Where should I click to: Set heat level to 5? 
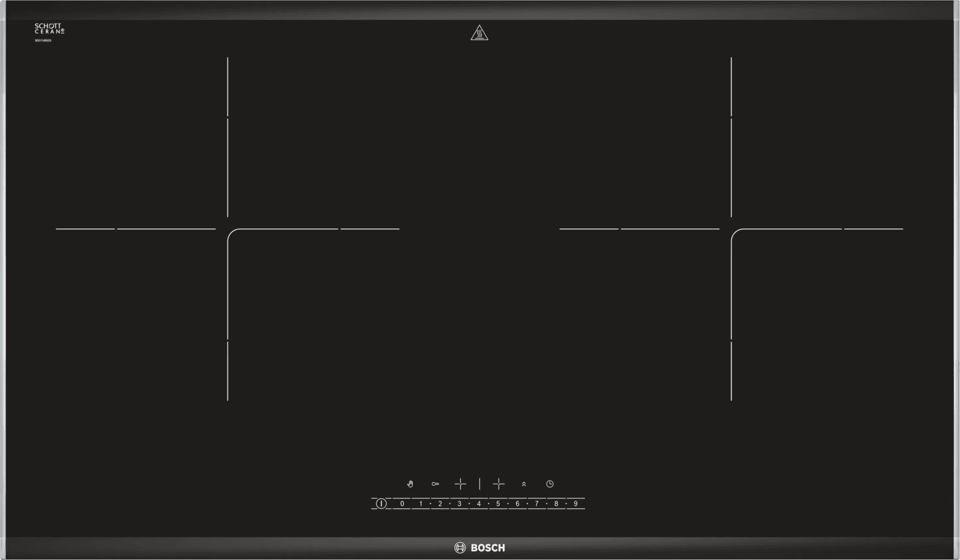[x=498, y=504]
